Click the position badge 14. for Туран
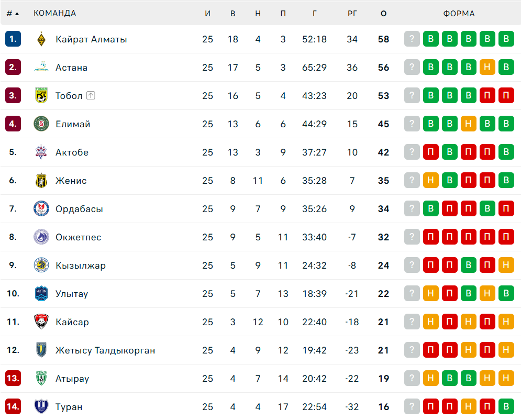Image resolution: width=521 pixels, height=420 pixels. pyautogui.click(x=13, y=407)
